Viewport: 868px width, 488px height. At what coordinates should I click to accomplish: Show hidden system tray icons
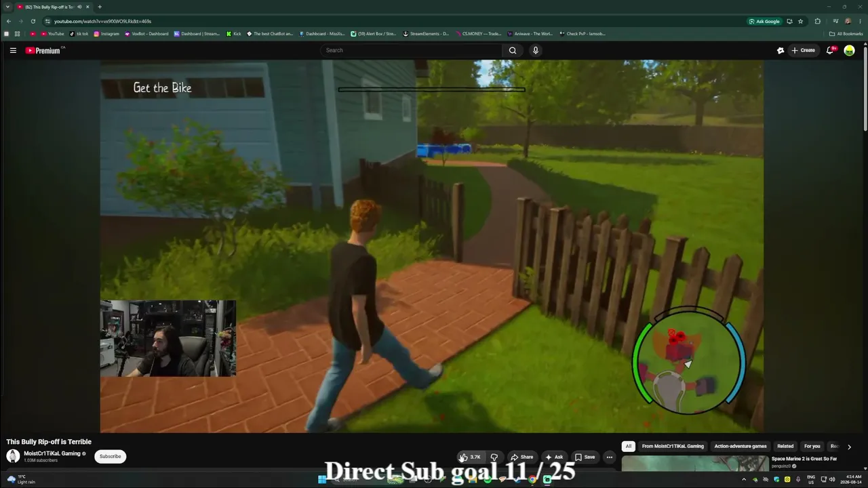(x=744, y=480)
